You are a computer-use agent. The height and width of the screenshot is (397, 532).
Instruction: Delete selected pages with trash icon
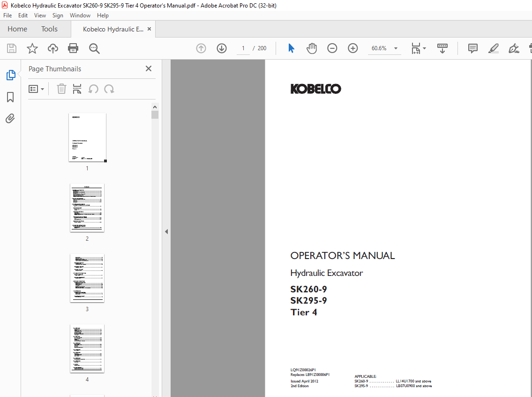(61, 89)
